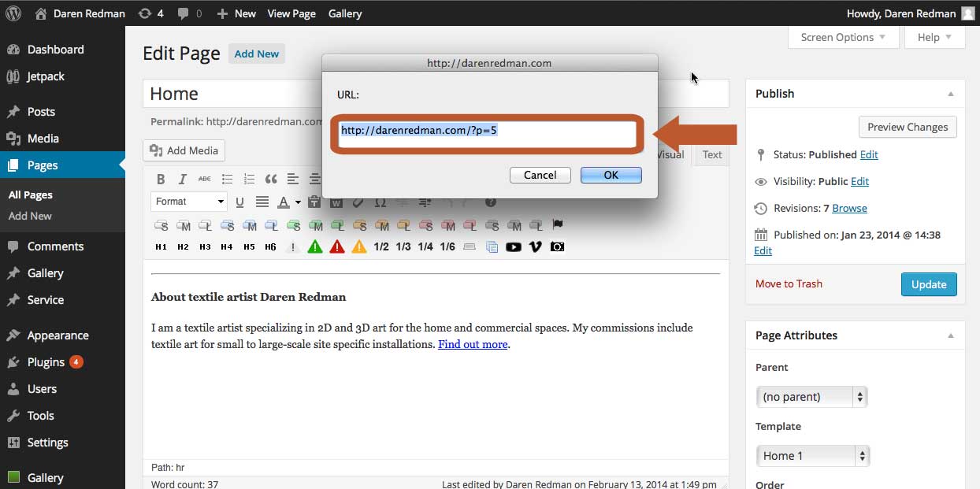Move this page to Trash
980x489 pixels.
coord(789,283)
